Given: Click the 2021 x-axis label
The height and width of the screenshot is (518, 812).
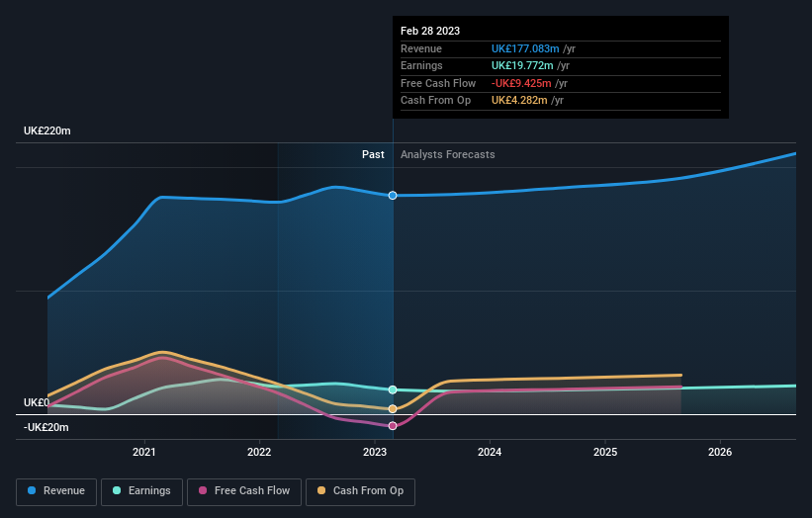Looking at the screenshot, I should click(144, 452).
